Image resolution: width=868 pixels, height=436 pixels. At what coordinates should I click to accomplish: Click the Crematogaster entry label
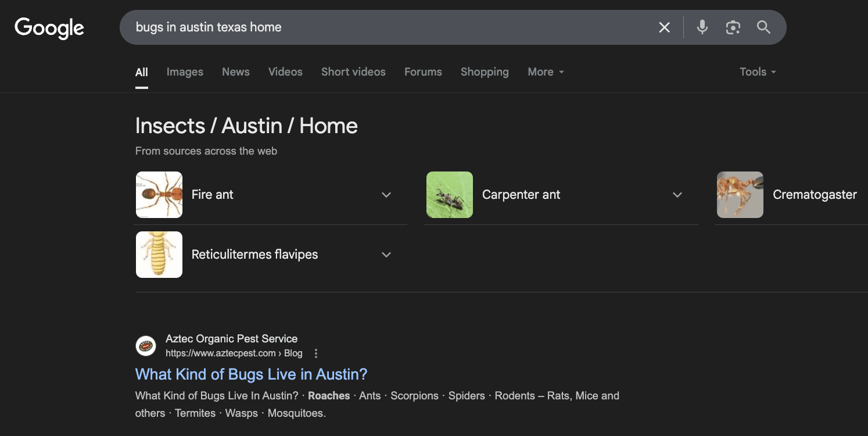pos(815,195)
